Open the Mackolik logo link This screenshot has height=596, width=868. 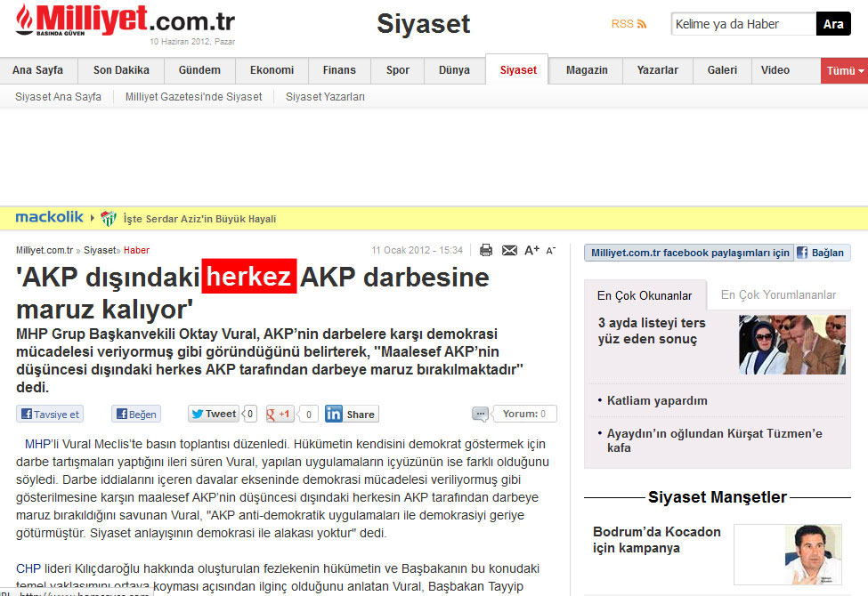[x=49, y=216]
